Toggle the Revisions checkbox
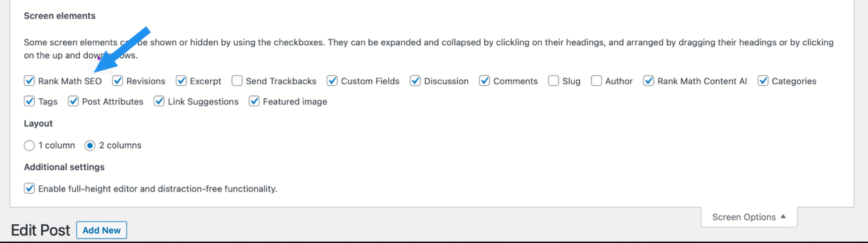This screenshot has height=243, width=868. coord(118,81)
